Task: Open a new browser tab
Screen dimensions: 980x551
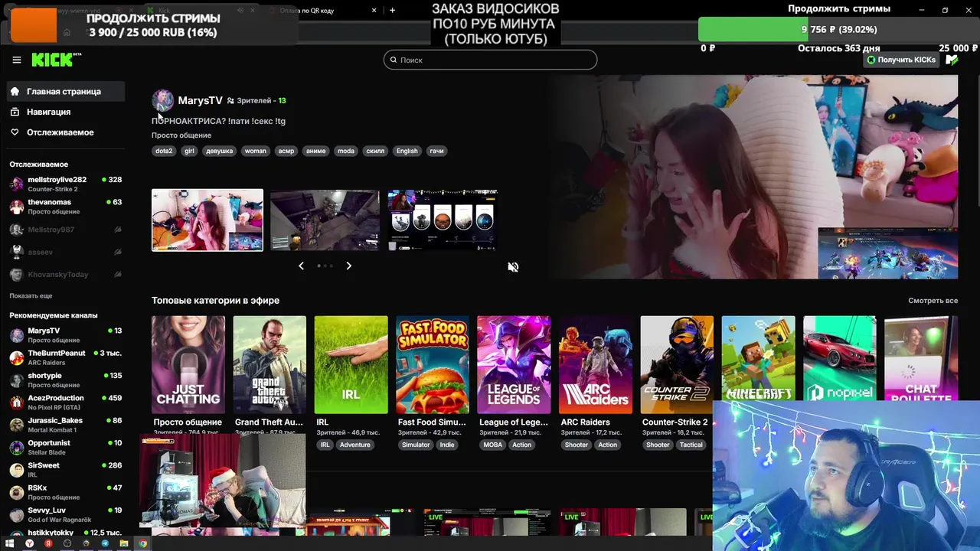Action: pyautogui.click(x=392, y=11)
